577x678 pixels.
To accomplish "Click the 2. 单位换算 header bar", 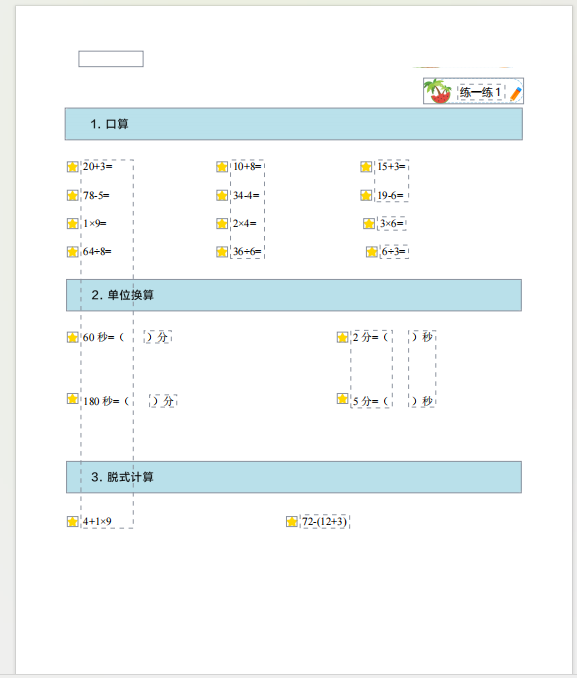I will (294, 295).
